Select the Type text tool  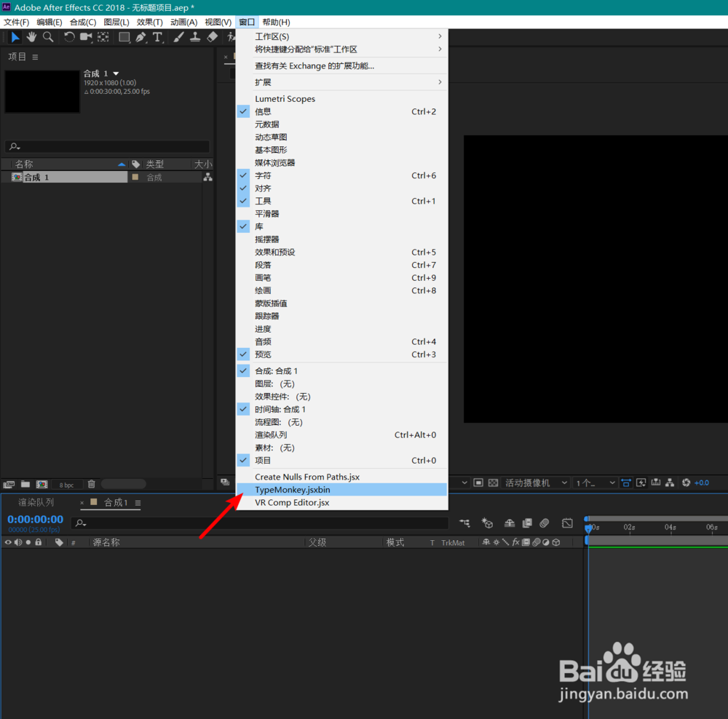click(x=158, y=37)
